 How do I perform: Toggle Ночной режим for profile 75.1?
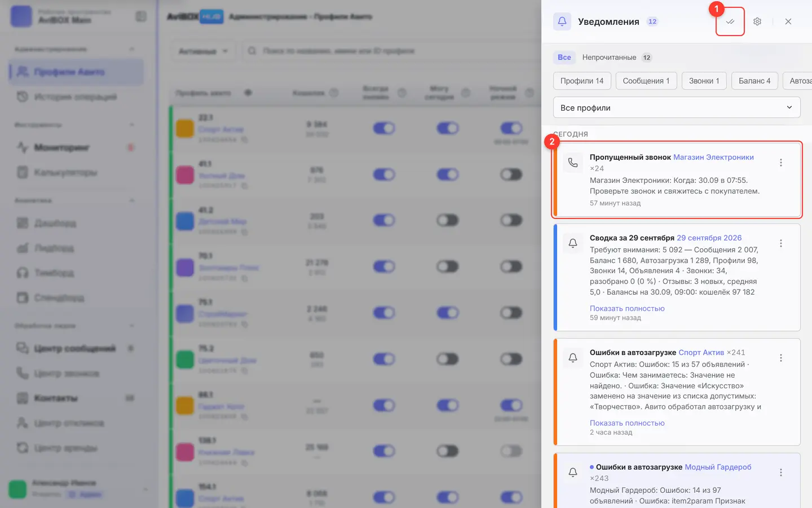511,313
